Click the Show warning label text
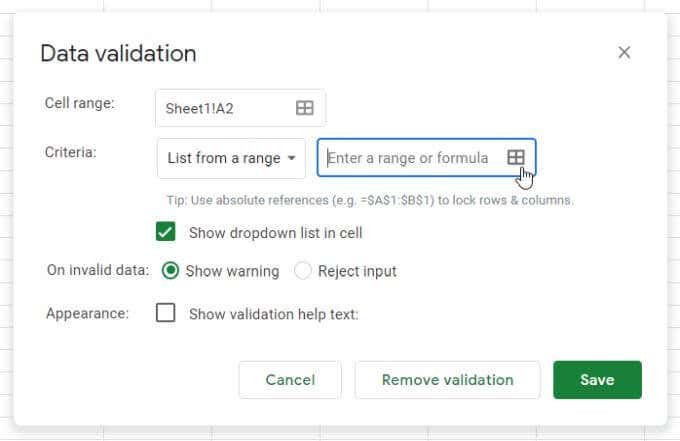 233,271
